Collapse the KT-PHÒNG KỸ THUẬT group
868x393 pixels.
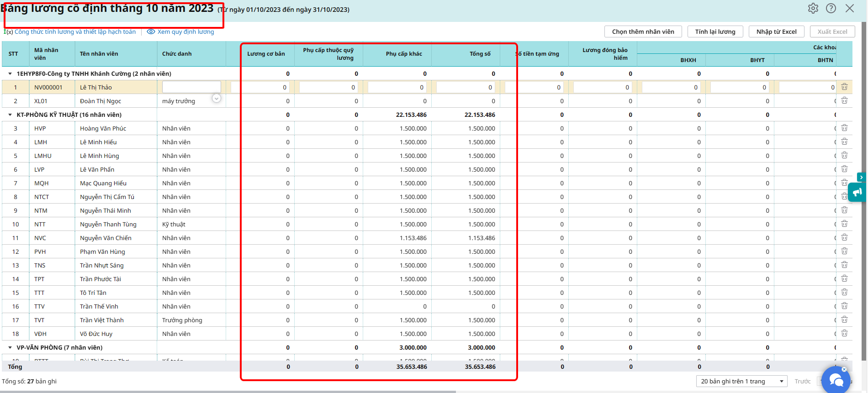click(x=10, y=115)
